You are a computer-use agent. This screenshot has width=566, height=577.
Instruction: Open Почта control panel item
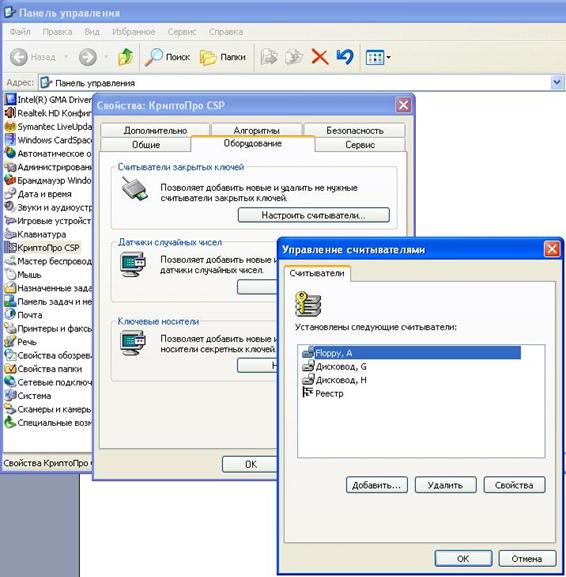(24, 315)
